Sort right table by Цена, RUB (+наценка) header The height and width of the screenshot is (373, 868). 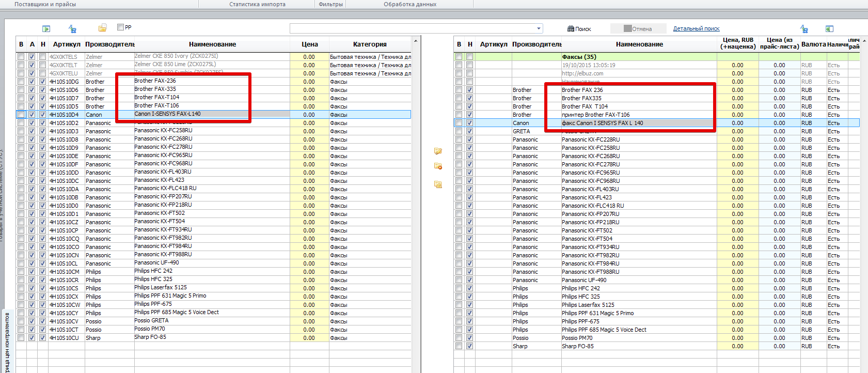point(738,43)
